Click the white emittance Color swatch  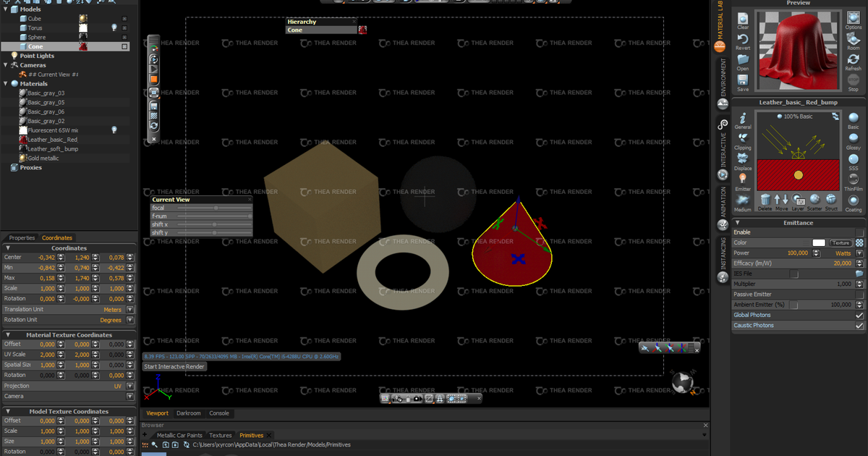click(x=819, y=243)
